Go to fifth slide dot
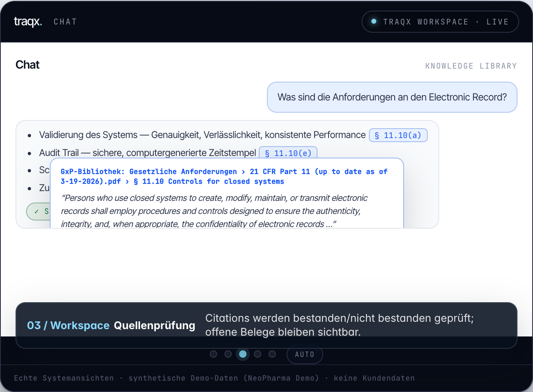The image size is (533, 392). pos(272,354)
